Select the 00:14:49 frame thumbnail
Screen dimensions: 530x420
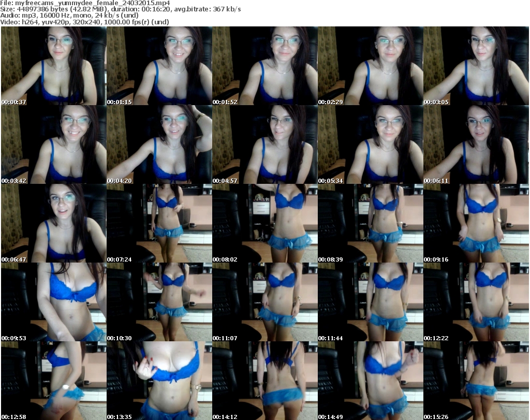pyautogui.click(x=371, y=381)
